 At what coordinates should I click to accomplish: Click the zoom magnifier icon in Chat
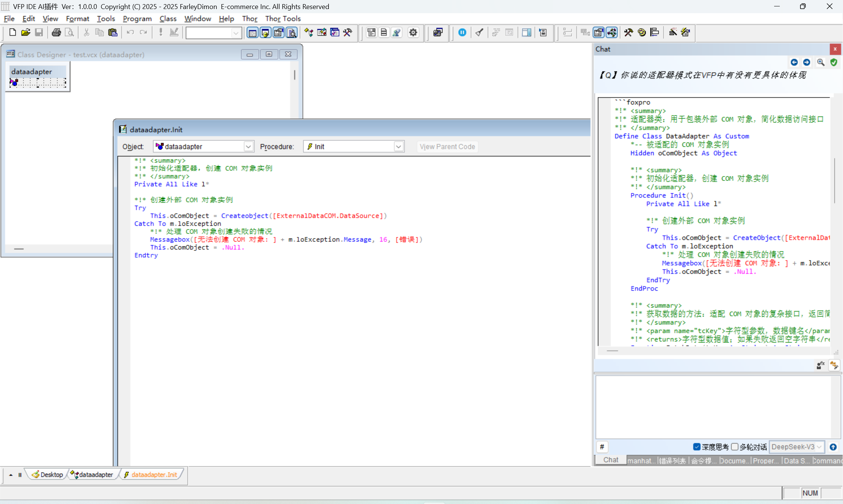(x=820, y=62)
